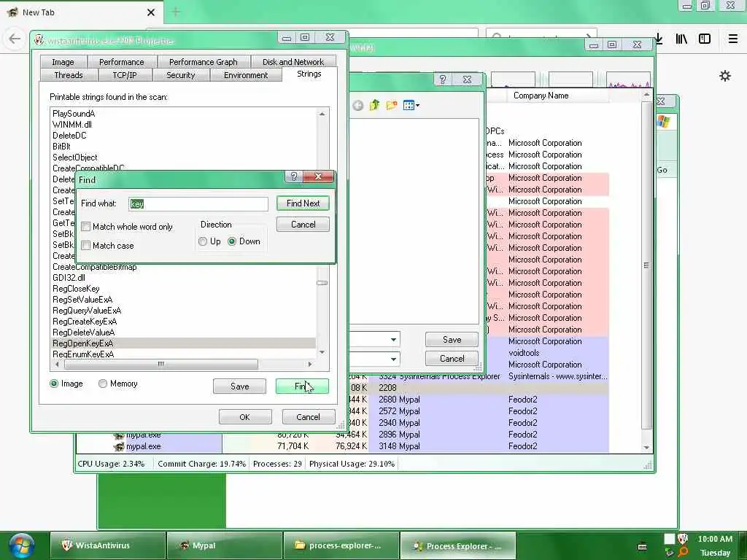Click the mypal.exe process icon in bottom row
Image resolution: width=747 pixels, height=560 pixels.
(x=119, y=447)
